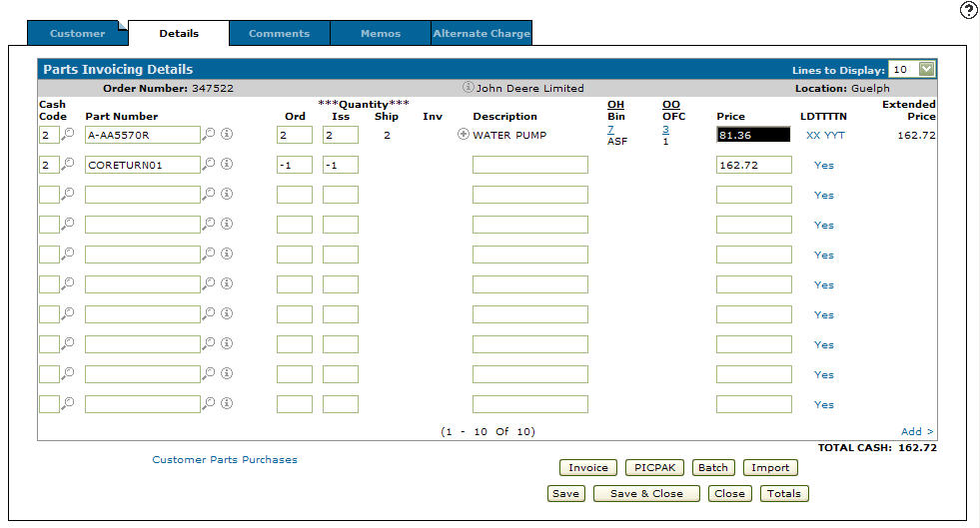The image size is (980, 528).
Task: Switch to the Customer tab
Action: pos(78,33)
